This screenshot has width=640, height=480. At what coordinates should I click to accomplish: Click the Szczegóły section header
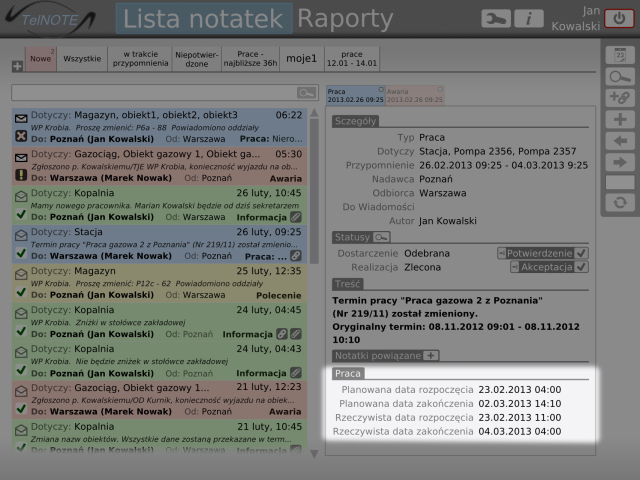pyautogui.click(x=356, y=121)
